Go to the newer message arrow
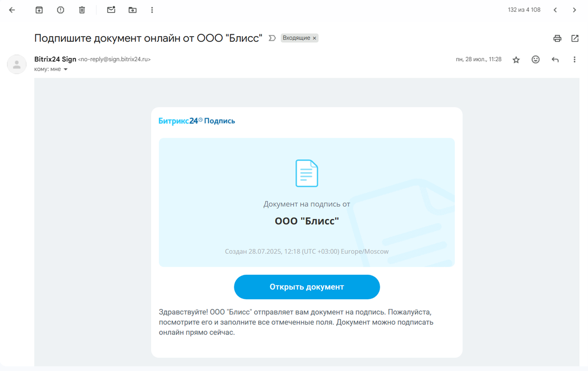 (555, 10)
